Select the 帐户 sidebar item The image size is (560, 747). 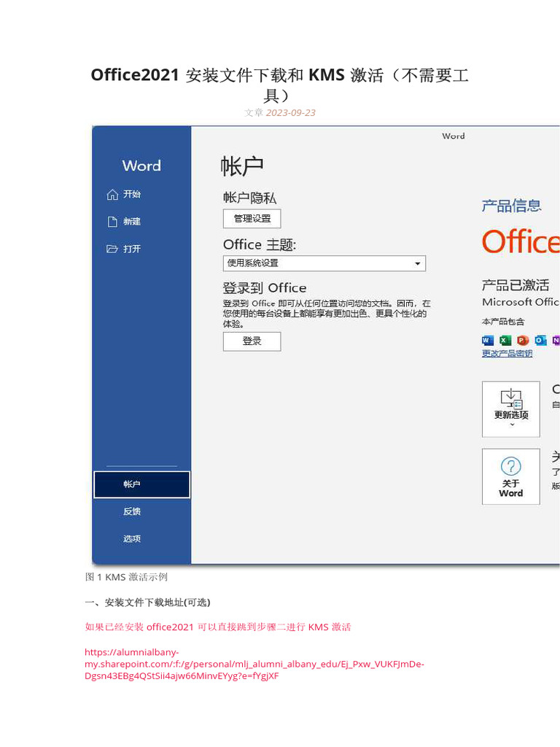tap(142, 484)
